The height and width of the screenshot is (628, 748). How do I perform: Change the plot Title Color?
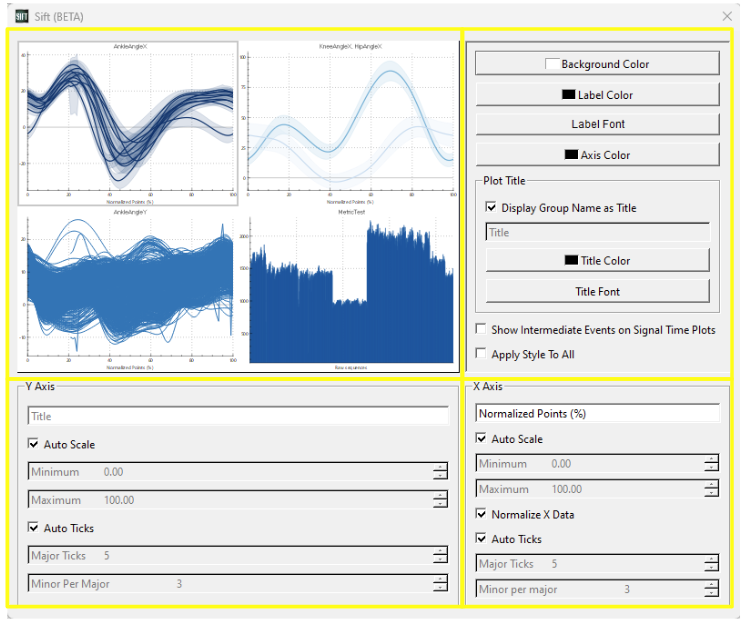pyautogui.click(x=597, y=260)
